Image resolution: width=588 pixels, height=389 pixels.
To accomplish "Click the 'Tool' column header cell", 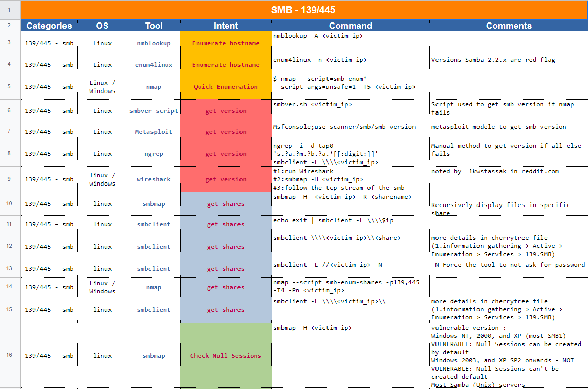I will point(154,26).
